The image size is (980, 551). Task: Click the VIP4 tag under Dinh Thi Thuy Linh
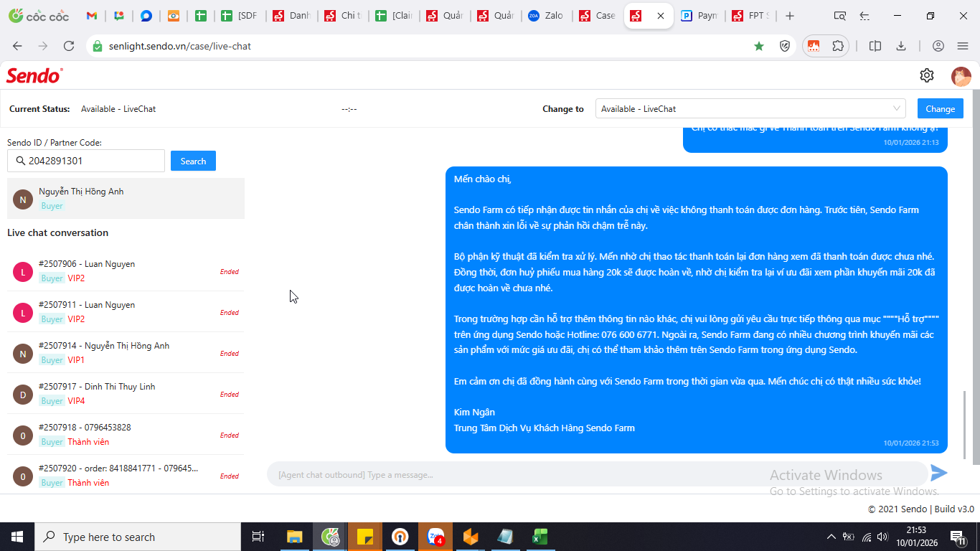[x=76, y=400]
